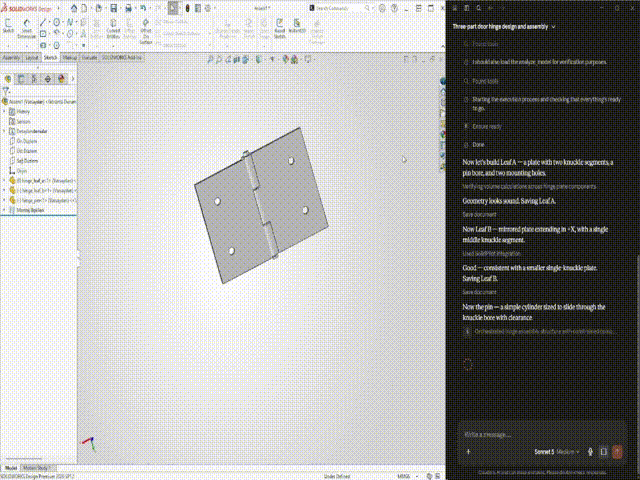The width and height of the screenshot is (640, 480).
Task: Click the help question-mark icon
Action: coord(394,8)
